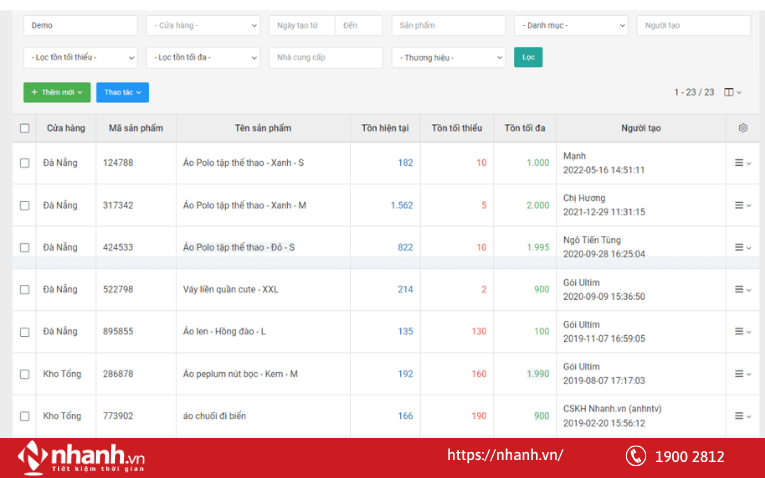Tick checkbox for áo chuối đi biển row
This screenshot has width=765, height=478.
pyautogui.click(x=25, y=416)
